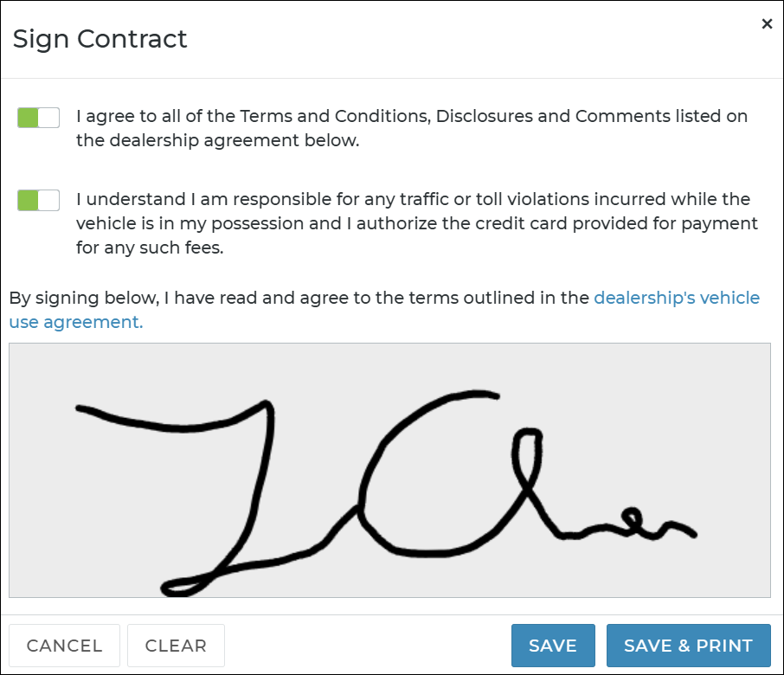Image resolution: width=784 pixels, height=675 pixels.
Task: Click the SAVE & PRINT button
Action: 688,646
